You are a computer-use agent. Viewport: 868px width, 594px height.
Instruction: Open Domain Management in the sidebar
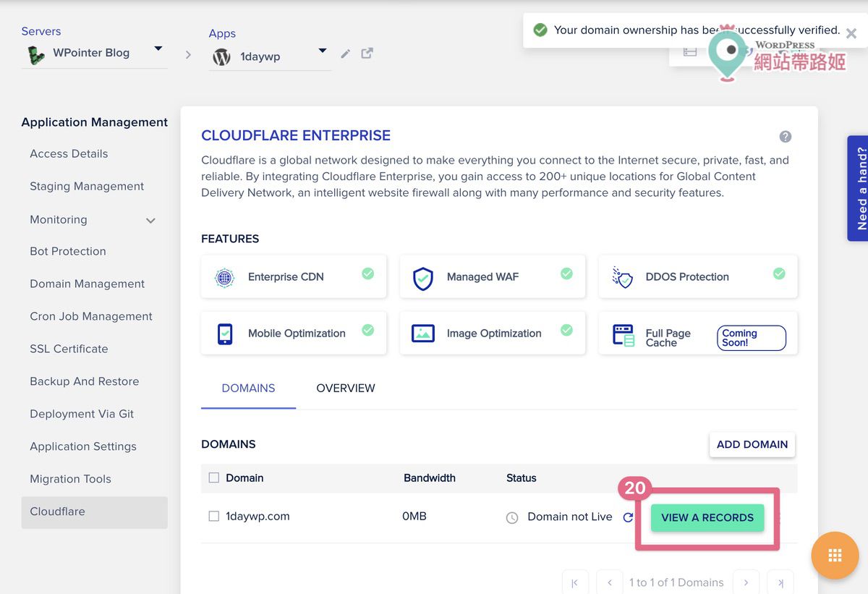(x=87, y=284)
